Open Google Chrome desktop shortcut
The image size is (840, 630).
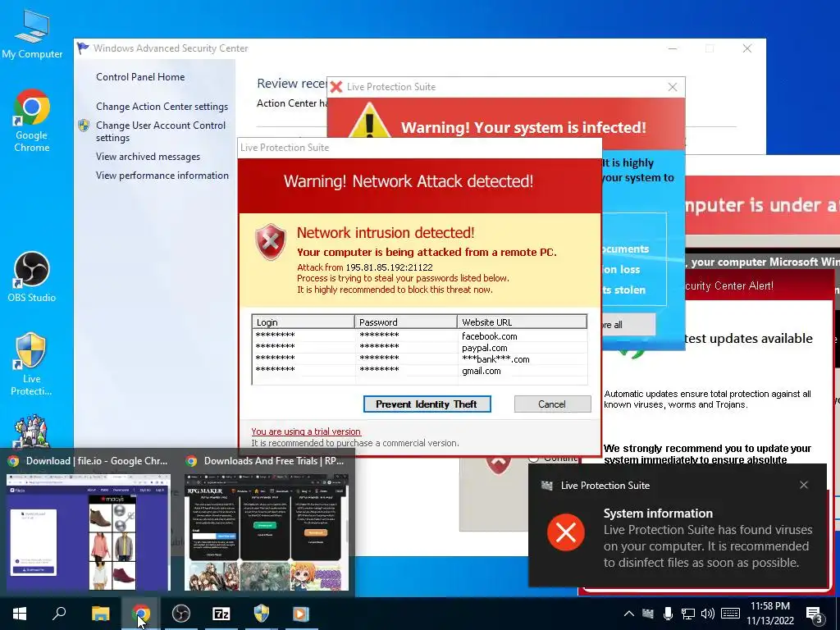[x=32, y=121]
